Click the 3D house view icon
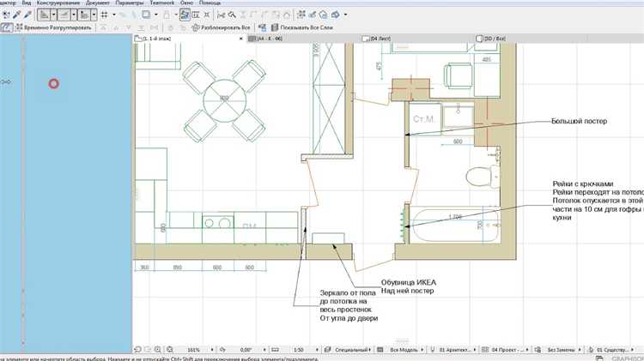 (x=324, y=15)
